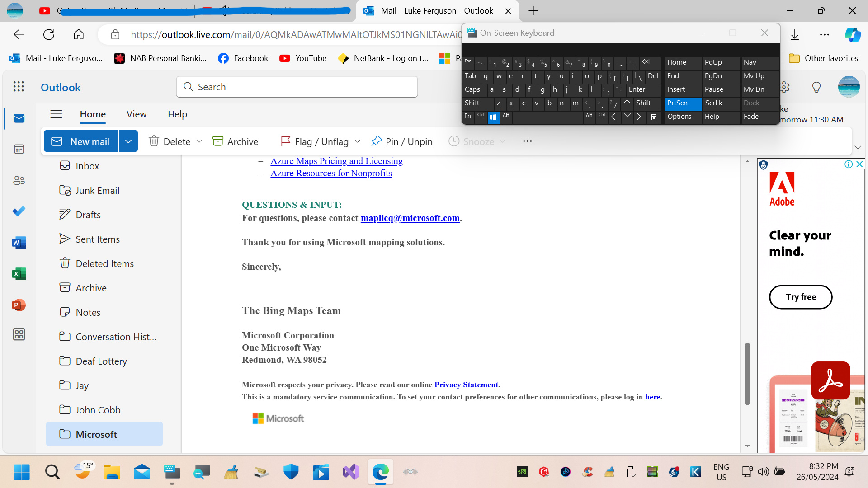
Task: Click the message pane vertical scrollbar thumb
Action: click(x=747, y=374)
